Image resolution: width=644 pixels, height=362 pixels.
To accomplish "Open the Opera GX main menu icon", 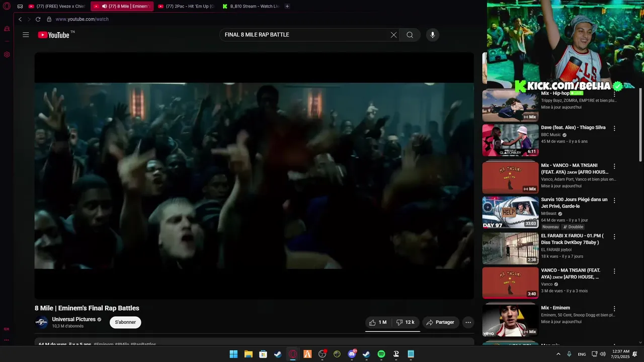I will [7, 7].
